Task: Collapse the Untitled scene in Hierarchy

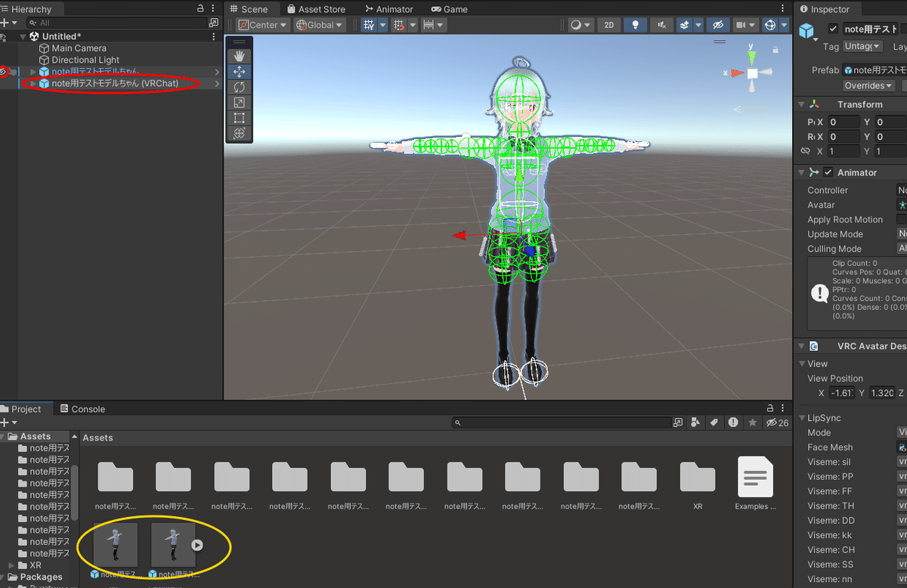Action: (23, 36)
